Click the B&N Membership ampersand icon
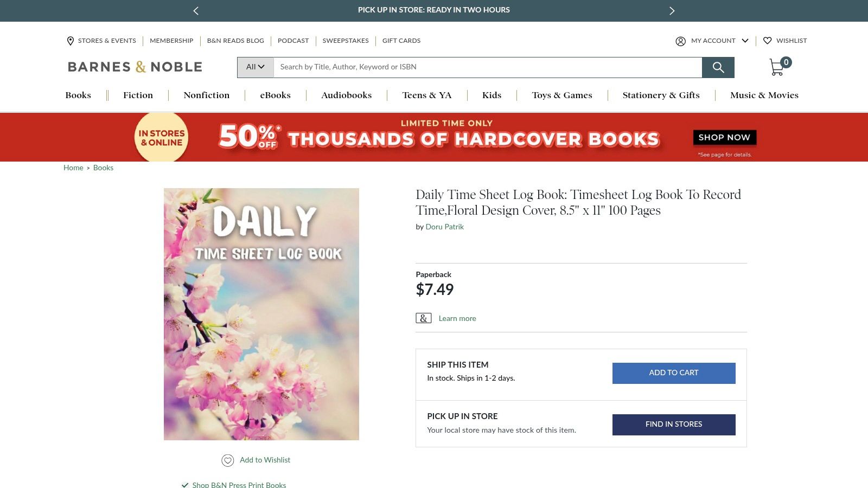Viewport: 868px width, 488px height. (x=423, y=318)
